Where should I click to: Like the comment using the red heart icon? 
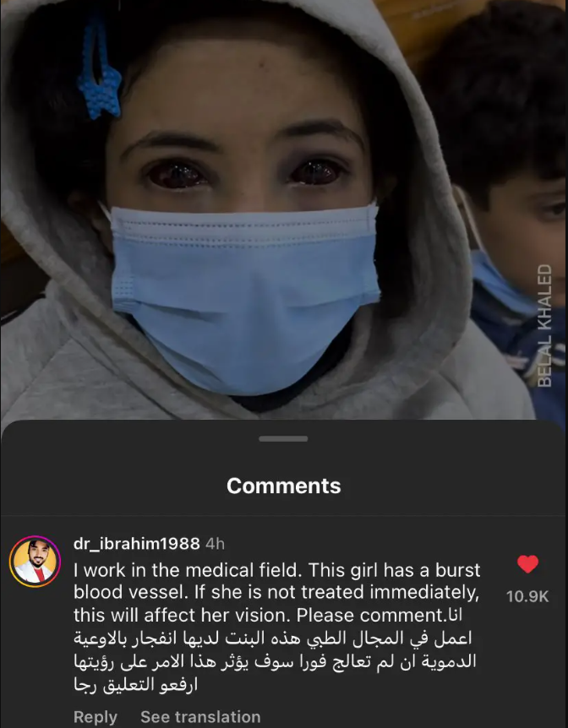pyautogui.click(x=527, y=564)
